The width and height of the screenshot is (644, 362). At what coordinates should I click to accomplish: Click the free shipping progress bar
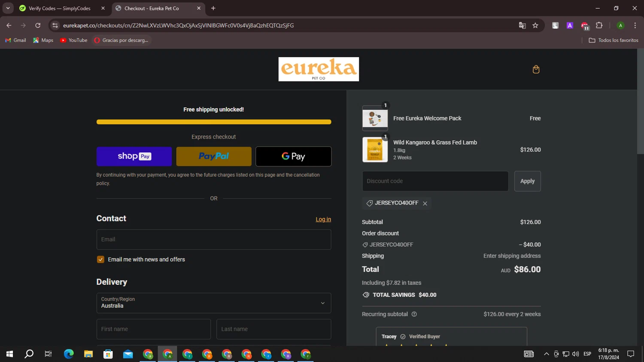(x=214, y=122)
